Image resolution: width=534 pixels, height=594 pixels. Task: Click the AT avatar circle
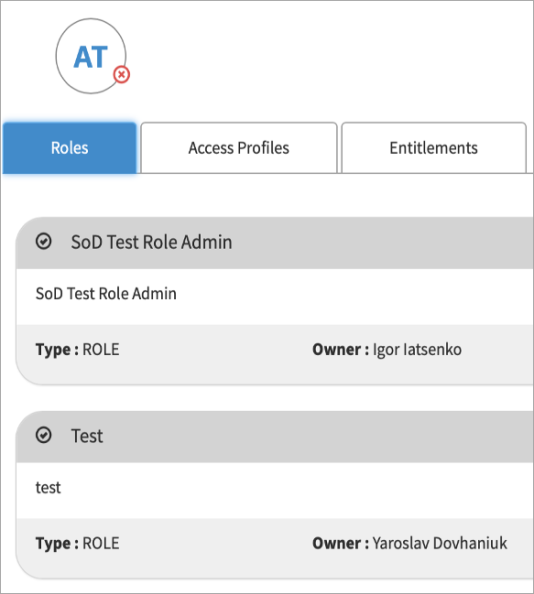tap(91, 56)
